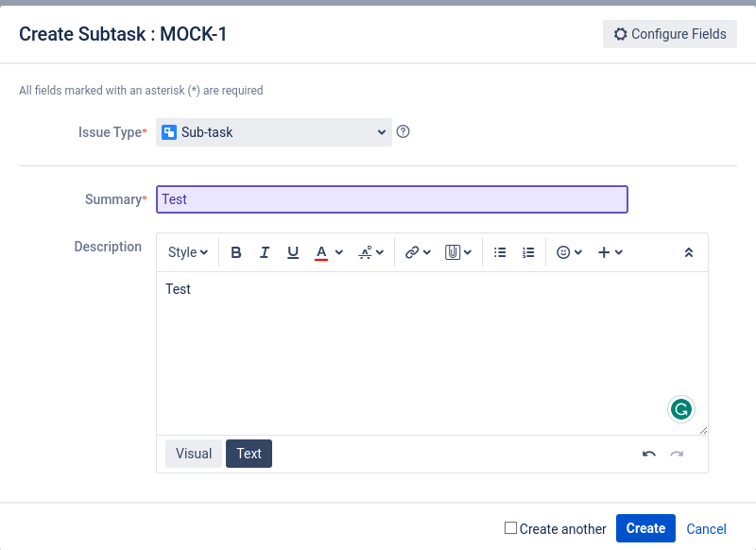The width and height of the screenshot is (756, 550).
Task: Toggle underline formatting
Action: [x=293, y=252]
